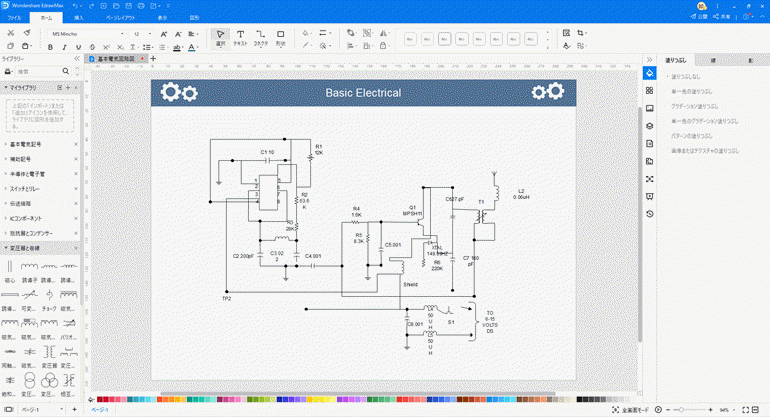
Task: Open the Fill paint bucket panel icon
Action: tap(649, 73)
